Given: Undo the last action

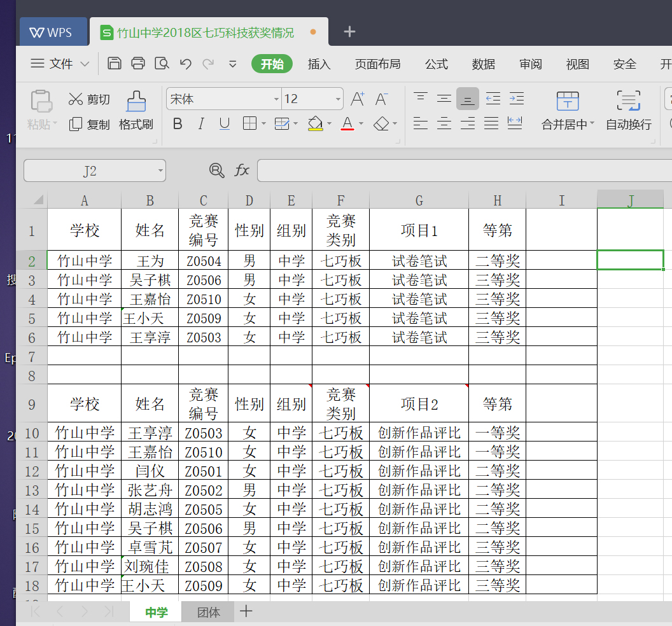Looking at the screenshot, I should (x=185, y=64).
